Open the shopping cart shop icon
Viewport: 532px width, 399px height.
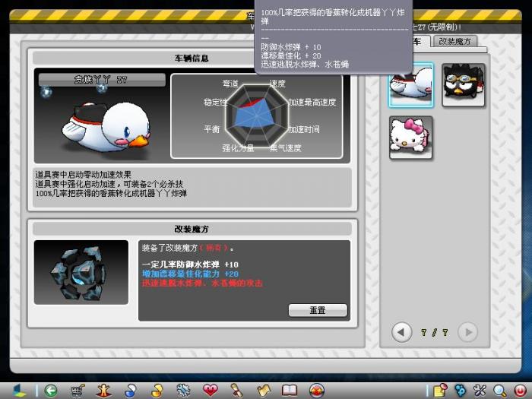coord(77,391)
